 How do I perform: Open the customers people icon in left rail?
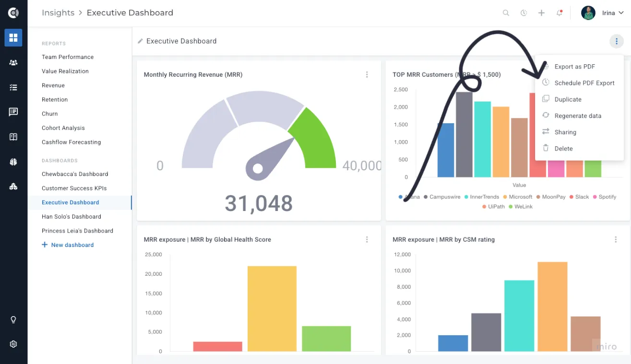[13, 62]
